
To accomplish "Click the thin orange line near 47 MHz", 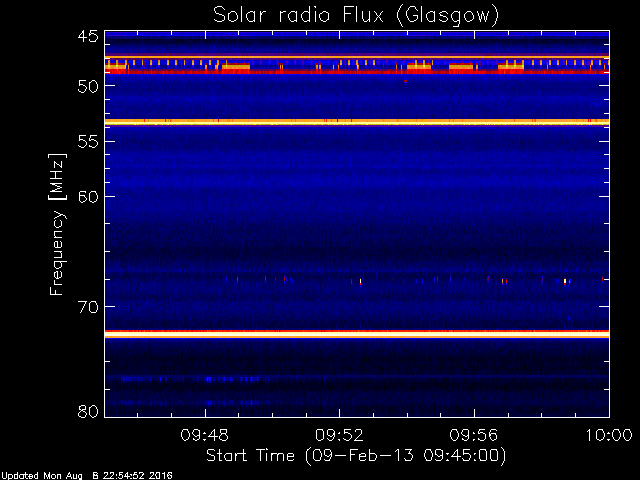I will click(x=357, y=58).
